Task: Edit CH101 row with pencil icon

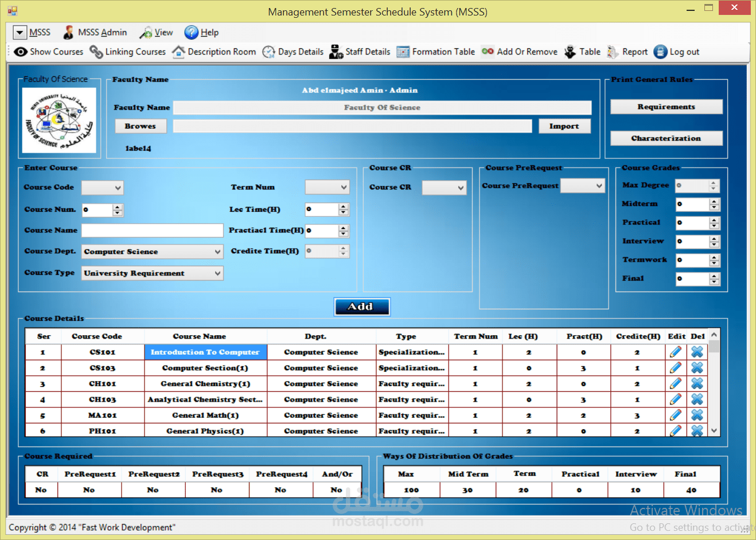Action: point(676,383)
